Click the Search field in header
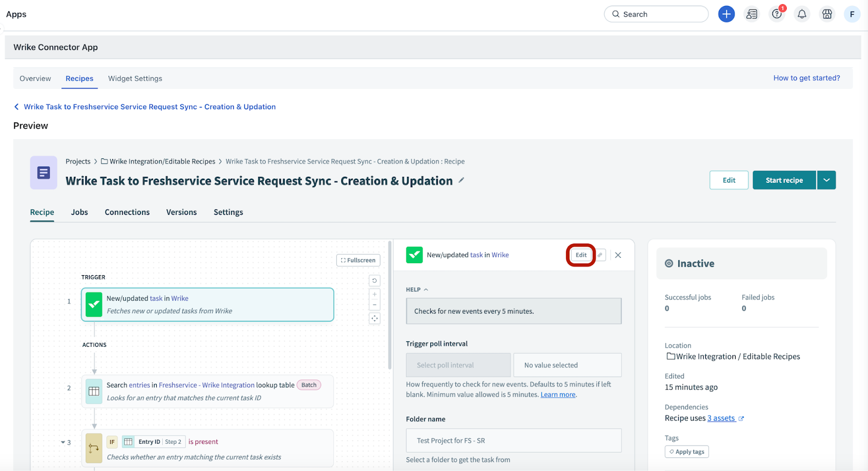This screenshot has height=471, width=868. pos(656,14)
